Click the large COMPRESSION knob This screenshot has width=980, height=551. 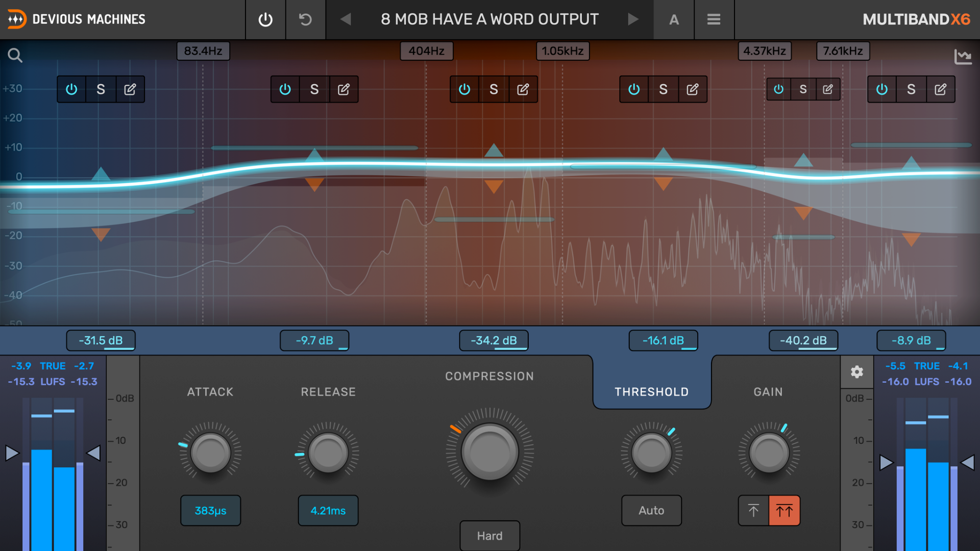point(489,452)
